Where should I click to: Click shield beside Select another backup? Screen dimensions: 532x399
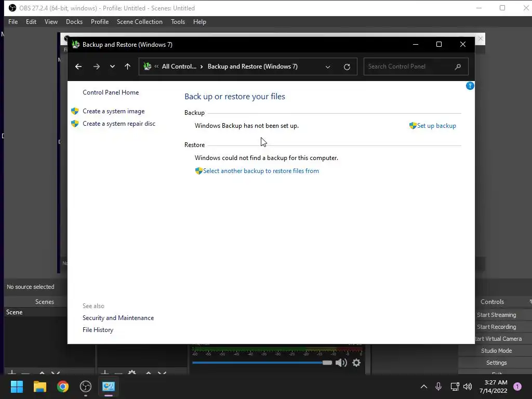point(199,171)
